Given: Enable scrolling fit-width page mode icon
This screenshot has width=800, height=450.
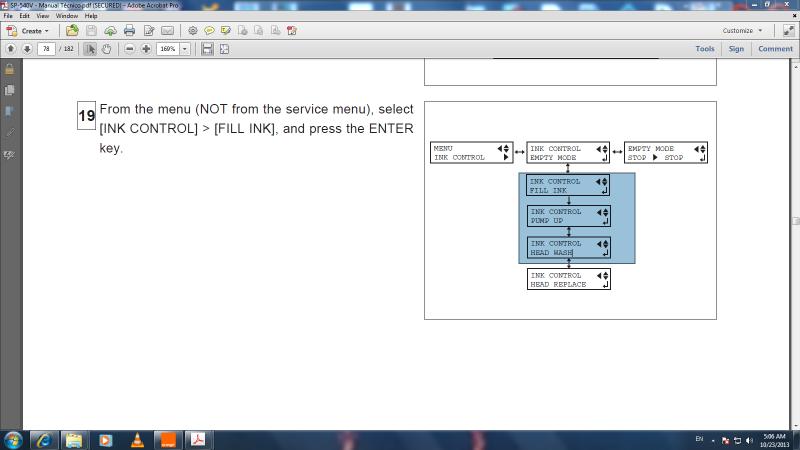Looking at the screenshot, I should pyautogui.click(x=207, y=49).
